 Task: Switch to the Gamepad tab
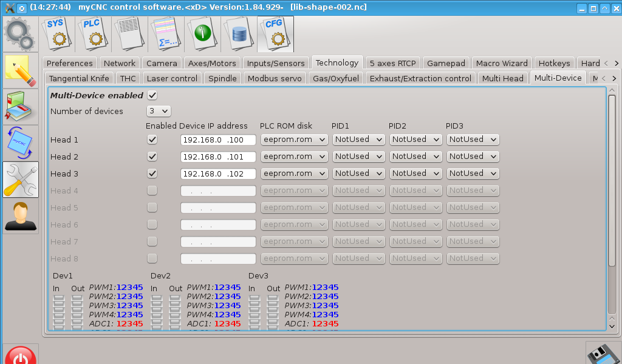point(446,63)
